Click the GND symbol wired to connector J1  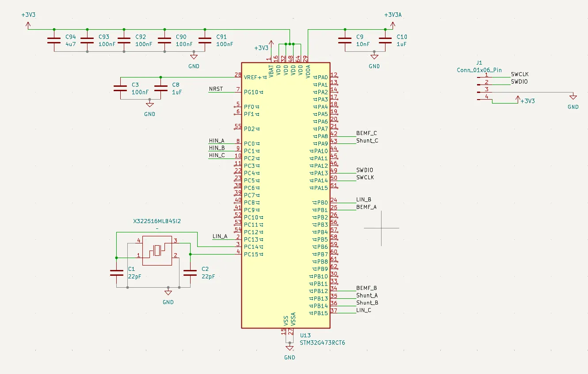573,97
